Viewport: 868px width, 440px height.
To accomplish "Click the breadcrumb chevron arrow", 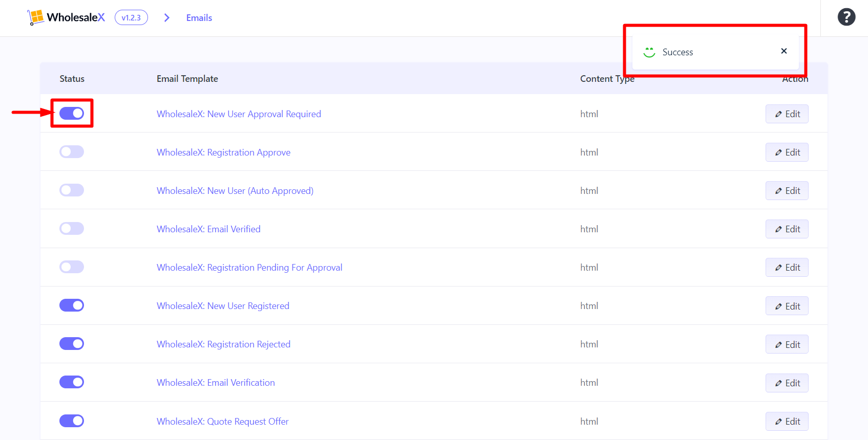I will click(167, 18).
